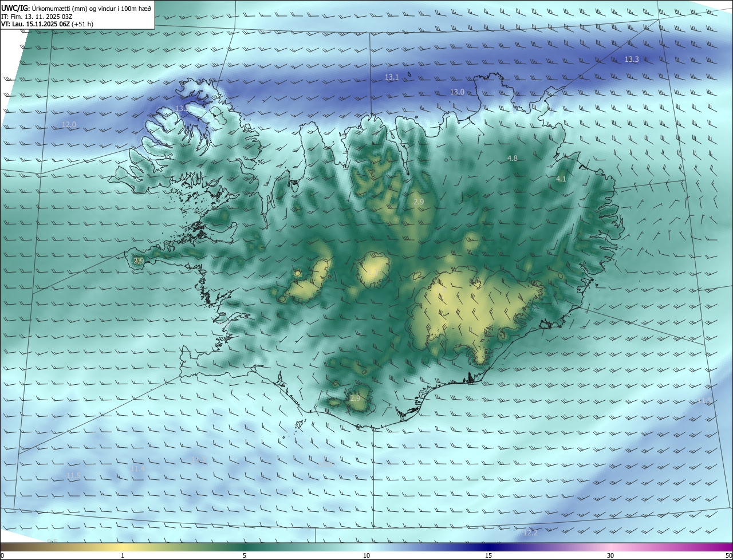Click the 13.0 value label
This screenshot has height=560, width=733.
coord(457,92)
